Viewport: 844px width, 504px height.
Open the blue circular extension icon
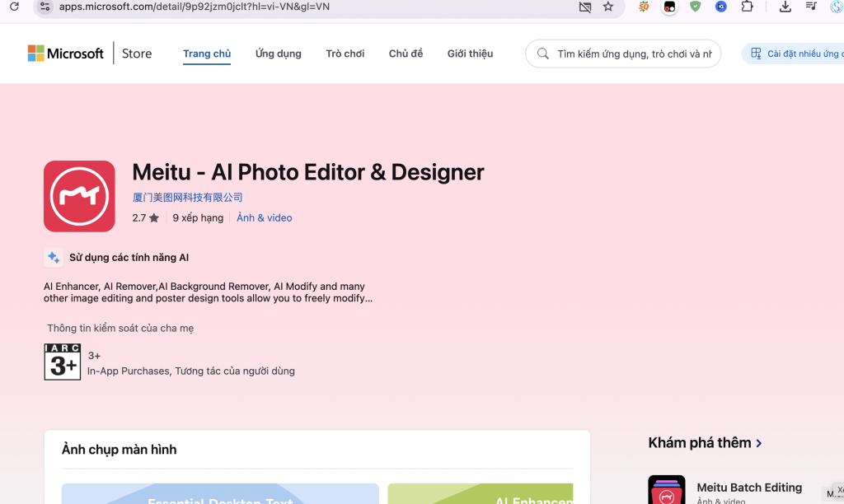click(721, 7)
